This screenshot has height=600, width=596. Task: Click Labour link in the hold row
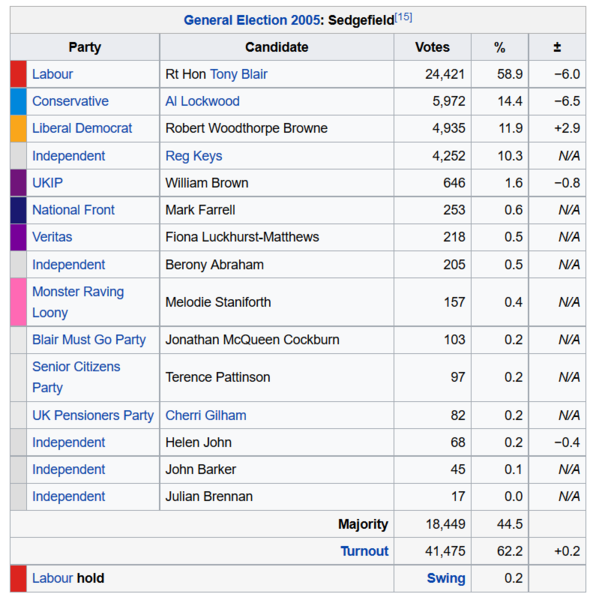point(52,579)
